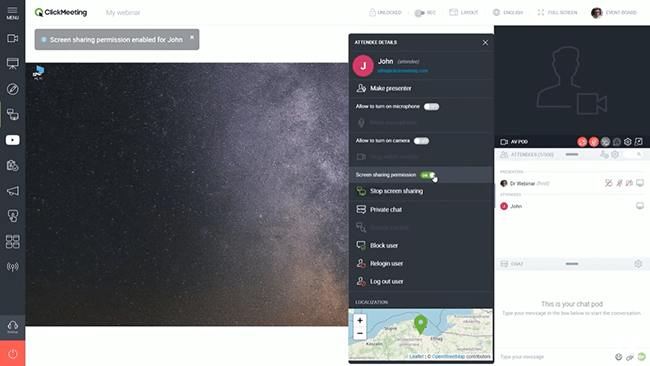Click John's pink avatar in details

(x=363, y=65)
